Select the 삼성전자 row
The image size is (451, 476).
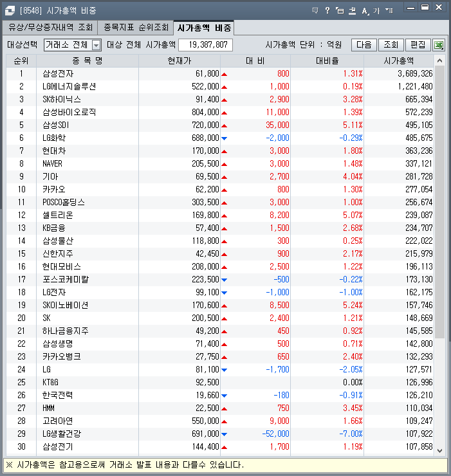pyautogui.click(x=220, y=74)
